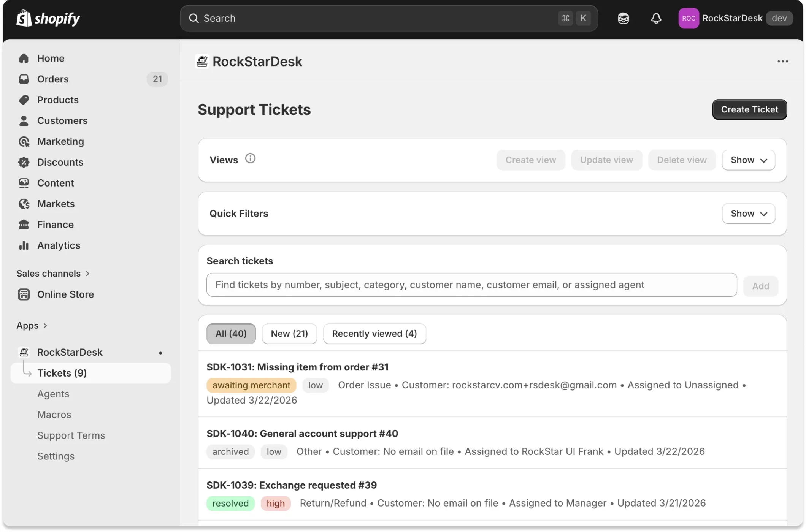Screen dimensions: 806x532
Task: Click the Finance bank icon
Action: [24, 225]
